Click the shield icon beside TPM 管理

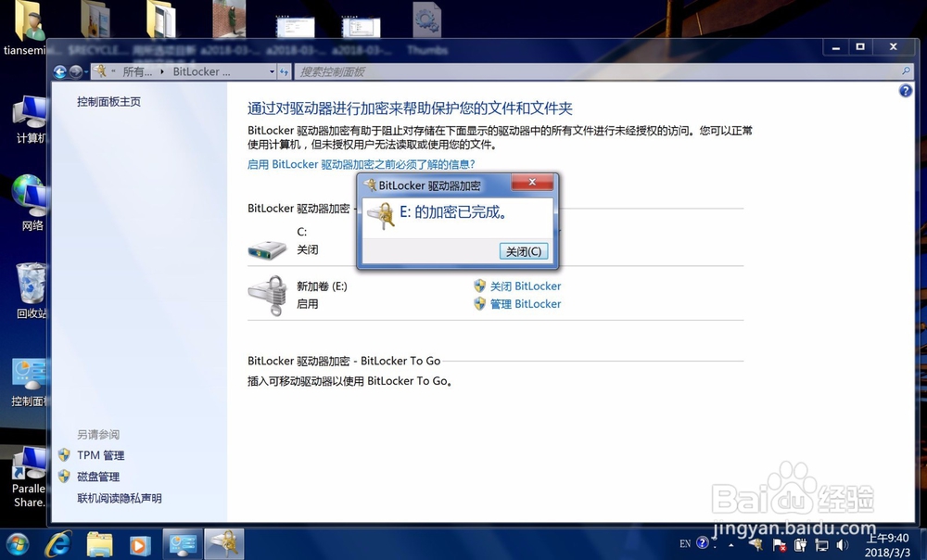pyautogui.click(x=64, y=454)
